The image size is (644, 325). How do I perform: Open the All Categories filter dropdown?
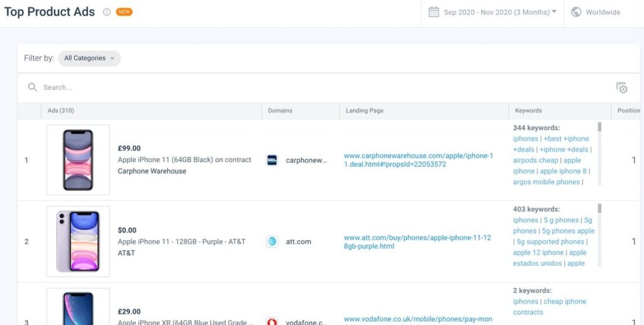[x=89, y=58]
